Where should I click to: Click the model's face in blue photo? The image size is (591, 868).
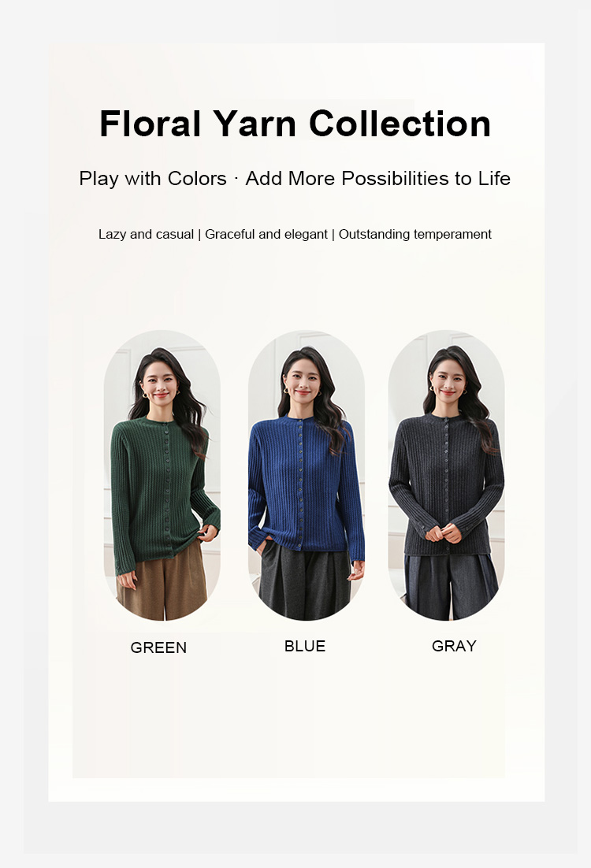tap(302, 381)
